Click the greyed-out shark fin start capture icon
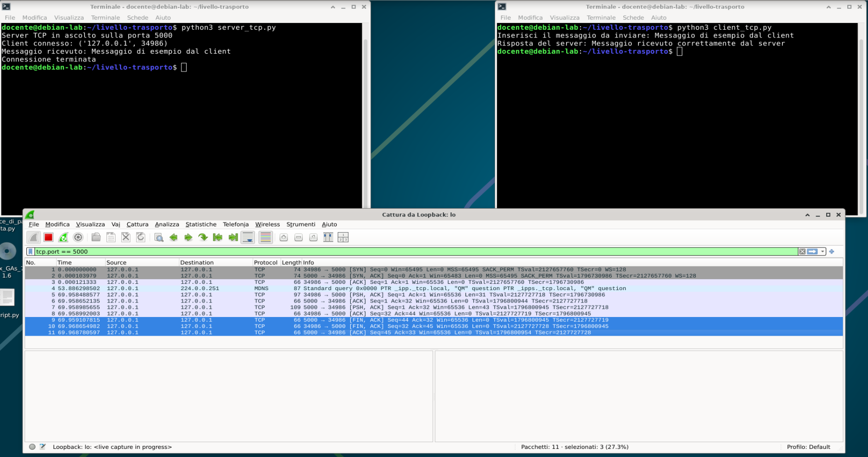 point(34,237)
